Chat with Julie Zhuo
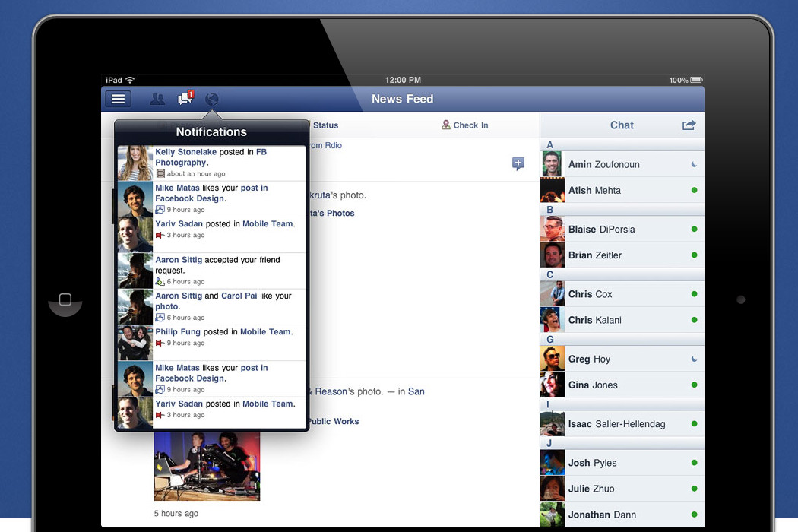Screen dimensions: 798x532 tap(622, 489)
